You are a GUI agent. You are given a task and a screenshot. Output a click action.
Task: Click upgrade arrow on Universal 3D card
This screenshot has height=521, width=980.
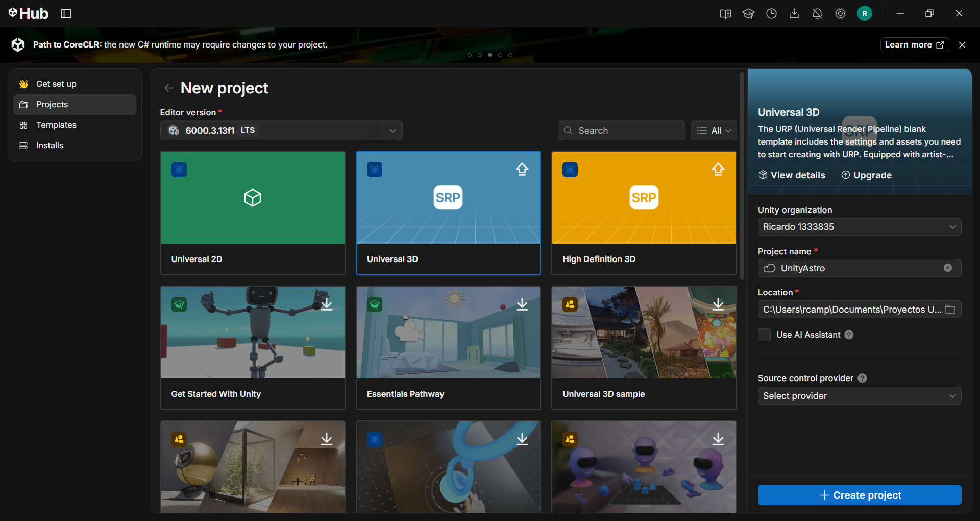pos(522,169)
